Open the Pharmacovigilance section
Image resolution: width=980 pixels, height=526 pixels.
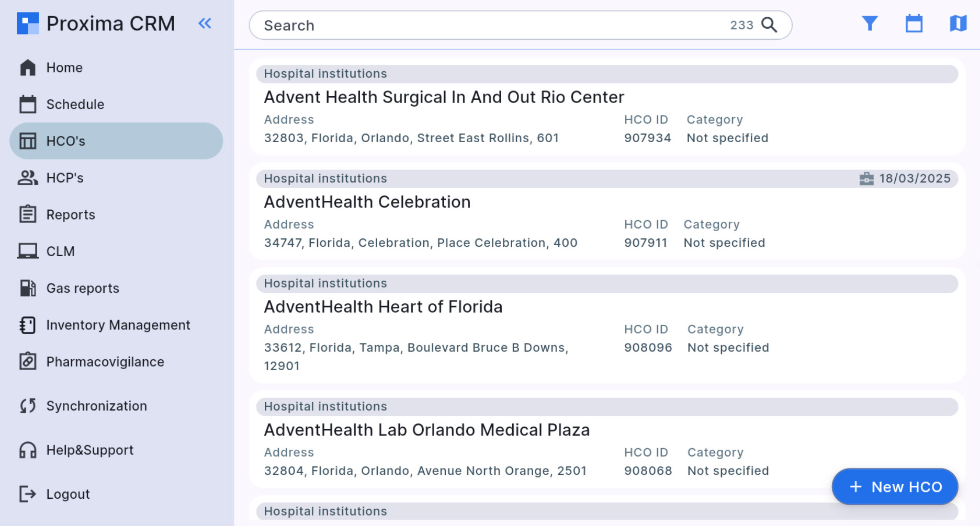(105, 362)
